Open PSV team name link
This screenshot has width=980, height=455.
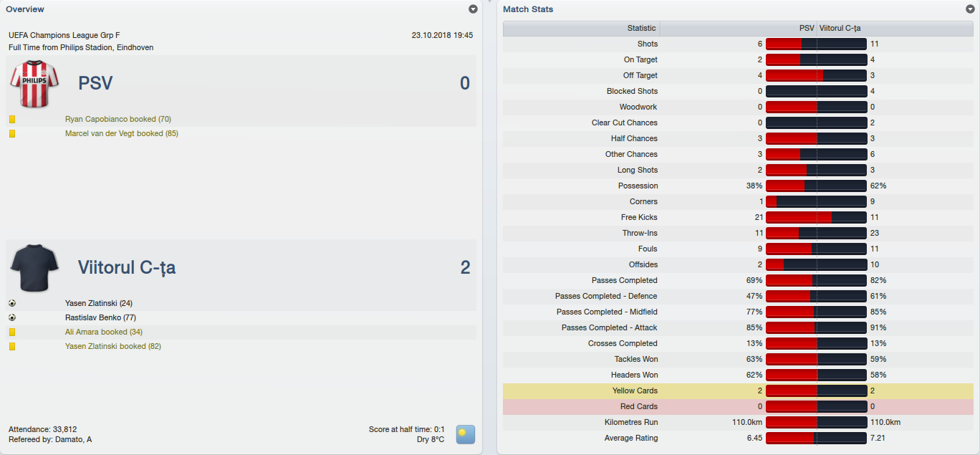tap(95, 83)
